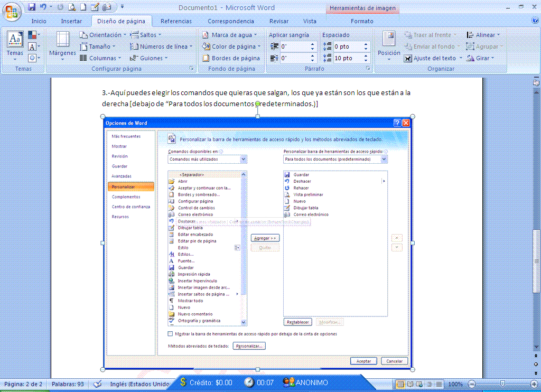Screen dimensions: 541x392
Task: Open the Números de línea dropdown
Action: 161,46
